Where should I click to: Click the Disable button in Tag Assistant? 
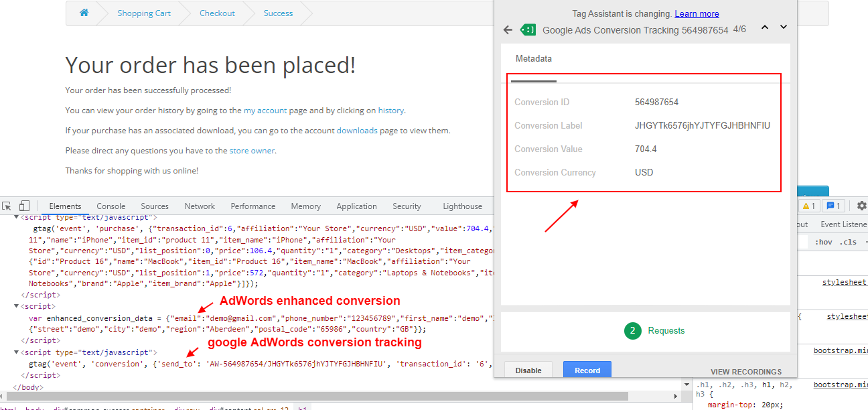(x=528, y=370)
